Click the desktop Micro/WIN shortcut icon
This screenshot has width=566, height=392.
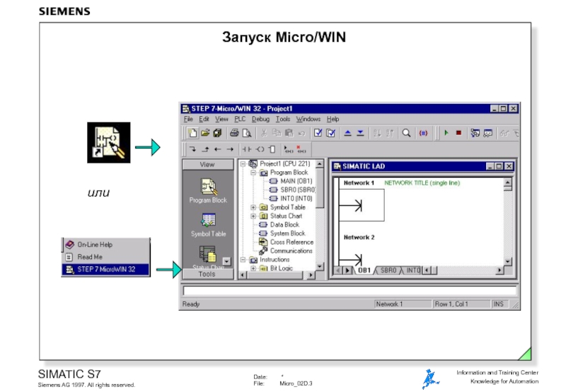[109, 143]
